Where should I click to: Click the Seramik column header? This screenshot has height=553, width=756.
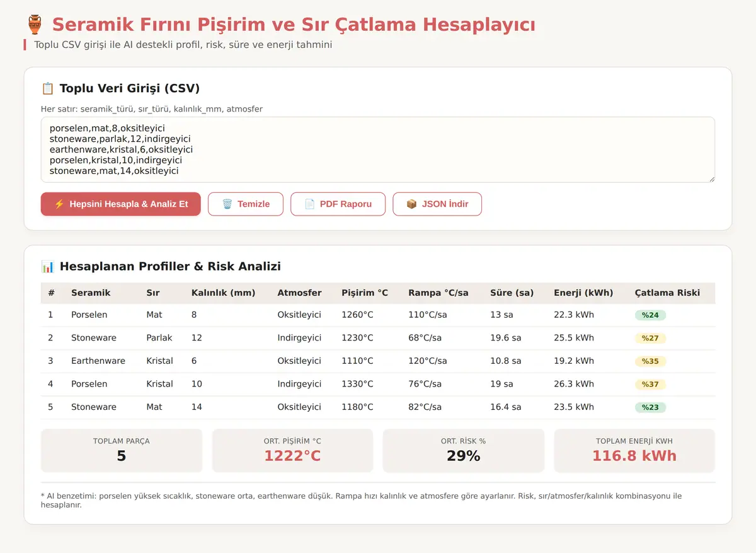point(91,293)
